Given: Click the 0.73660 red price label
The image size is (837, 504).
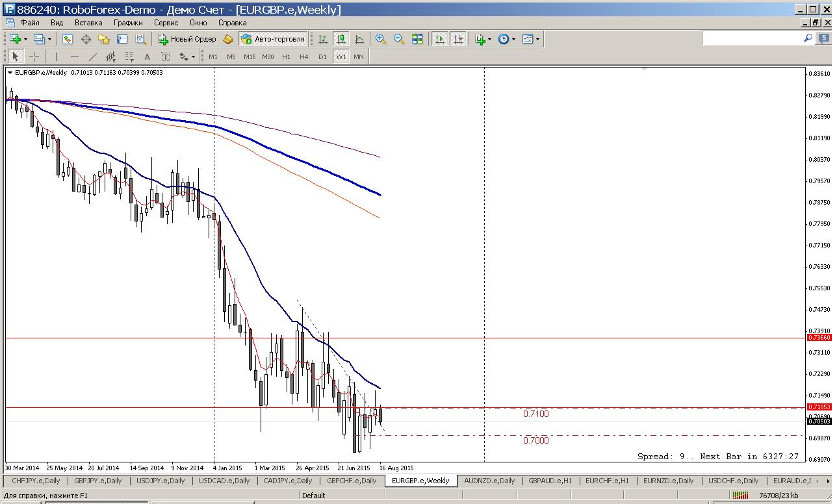Looking at the screenshot, I should point(819,338).
